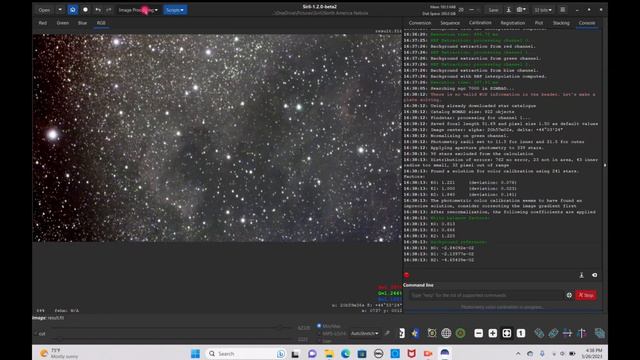This screenshot has height=360, width=640.
Task: Toggle the false color star icon
Action: [415, 333]
